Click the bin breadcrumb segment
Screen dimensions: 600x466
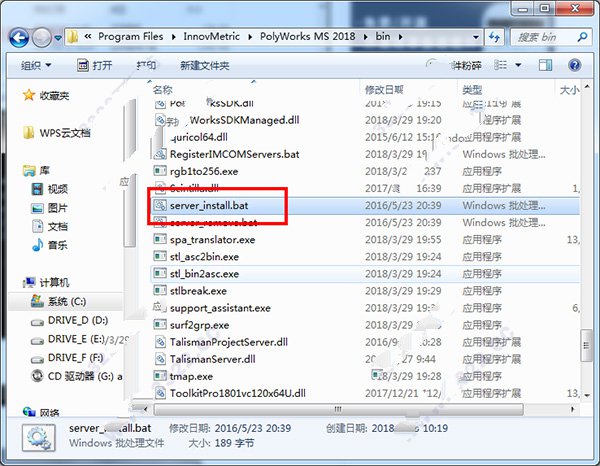tap(383, 37)
